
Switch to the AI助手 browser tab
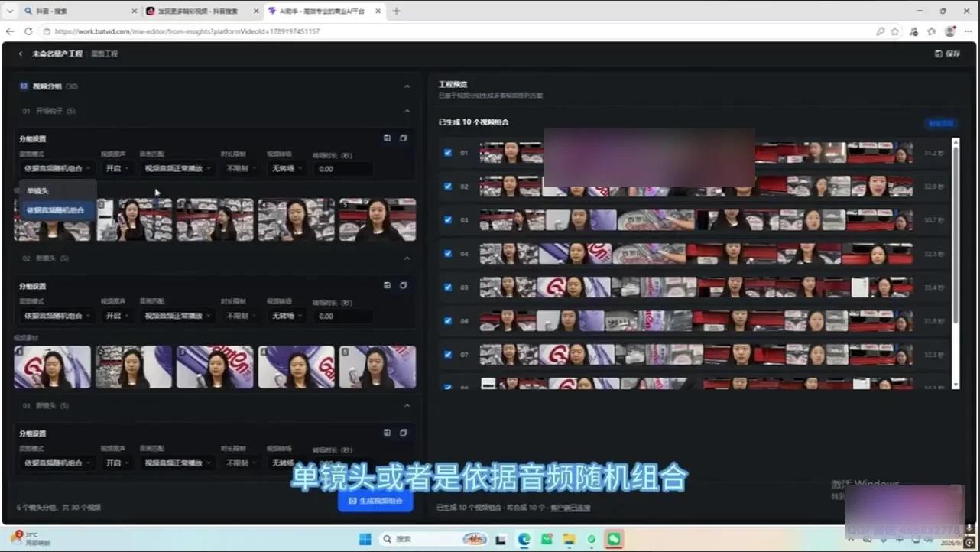pos(324,11)
